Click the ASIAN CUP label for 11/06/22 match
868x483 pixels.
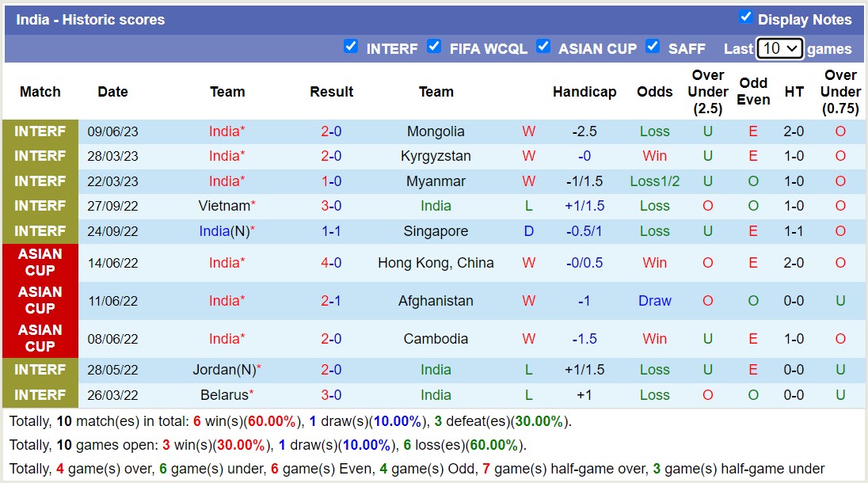pos(40,301)
